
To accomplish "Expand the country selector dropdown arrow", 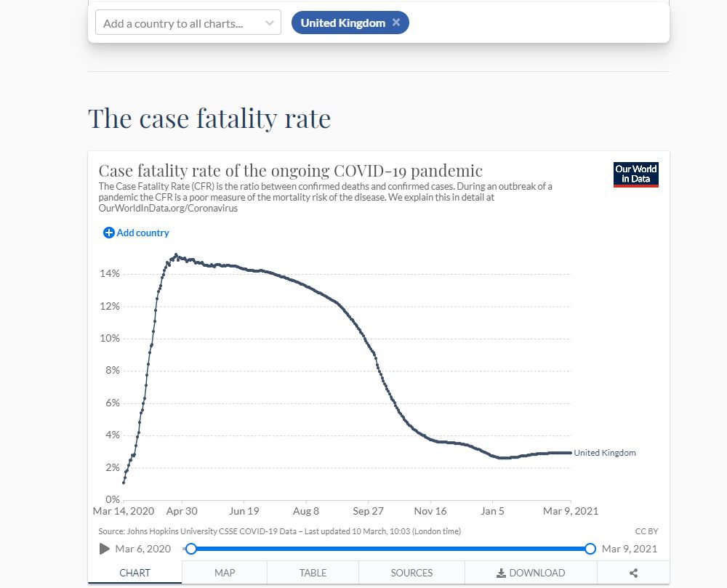I will click(x=269, y=23).
